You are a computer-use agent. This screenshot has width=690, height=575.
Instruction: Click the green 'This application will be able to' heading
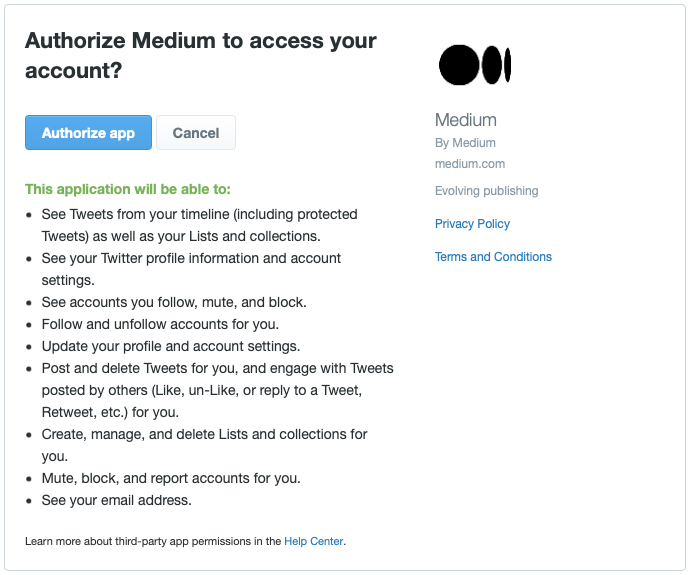point(128,189)
